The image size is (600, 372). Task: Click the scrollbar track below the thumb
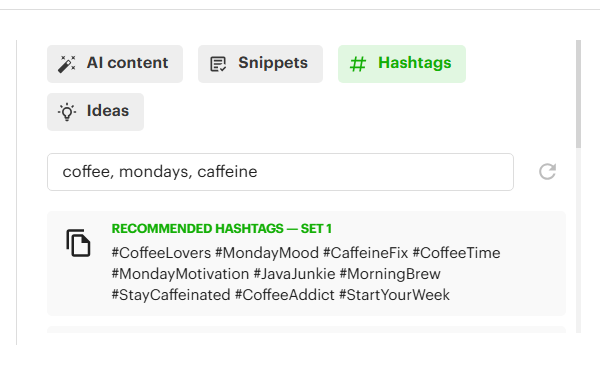point(578,240)
